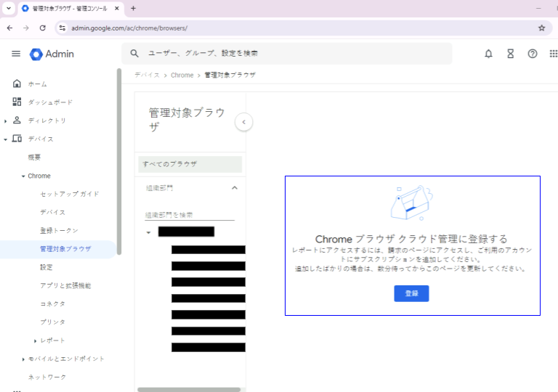
Task: Bookmark this page with the star
Action: [541, 28]
